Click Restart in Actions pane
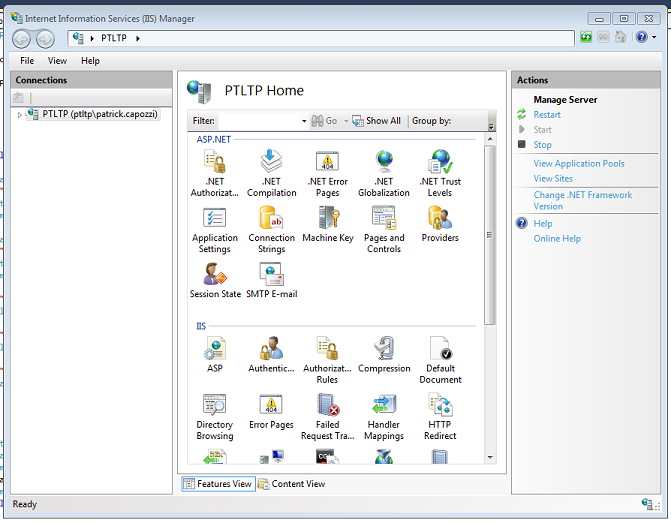The width and height of the screenshot is (671, 523). click(x=546, y=115)
